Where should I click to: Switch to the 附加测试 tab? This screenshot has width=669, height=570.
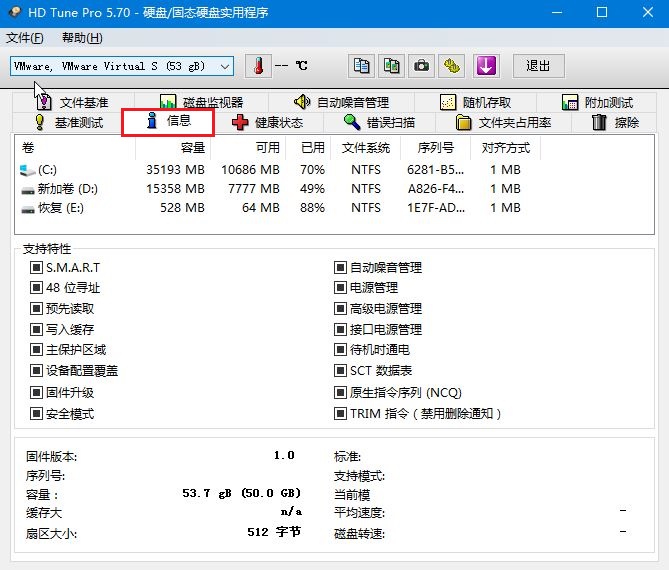pyautogui.click(x=596, y=102)
